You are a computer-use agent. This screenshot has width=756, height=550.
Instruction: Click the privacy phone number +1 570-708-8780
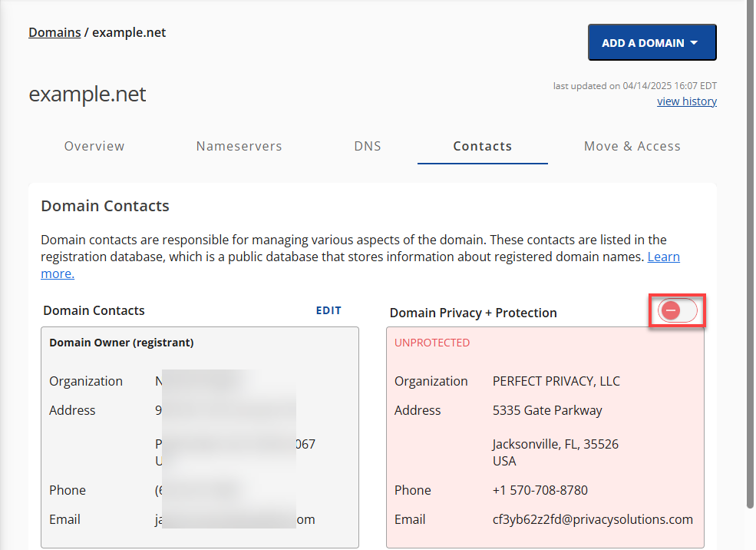(540, 490)
